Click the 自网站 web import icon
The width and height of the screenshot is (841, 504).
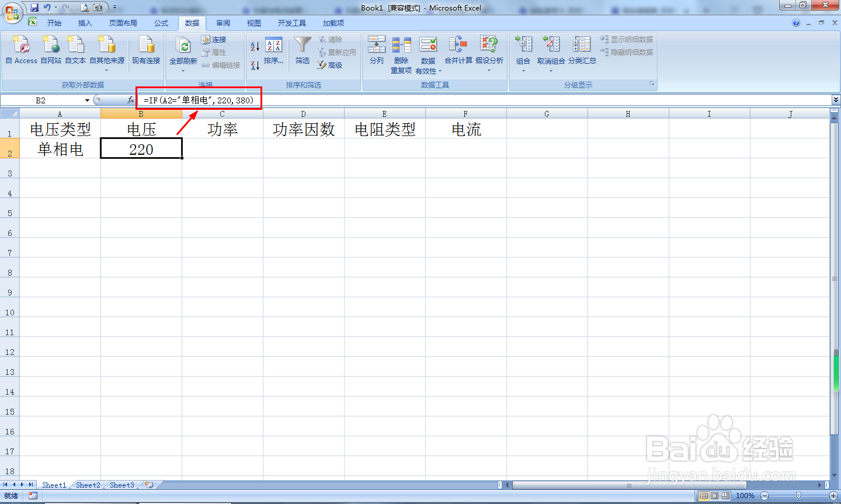(x=51, y=50)
